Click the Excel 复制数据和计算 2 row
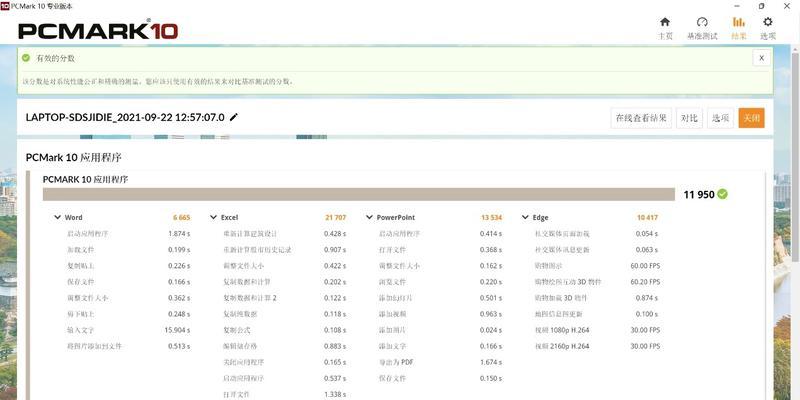800x400 pixels. click(285, 298)
